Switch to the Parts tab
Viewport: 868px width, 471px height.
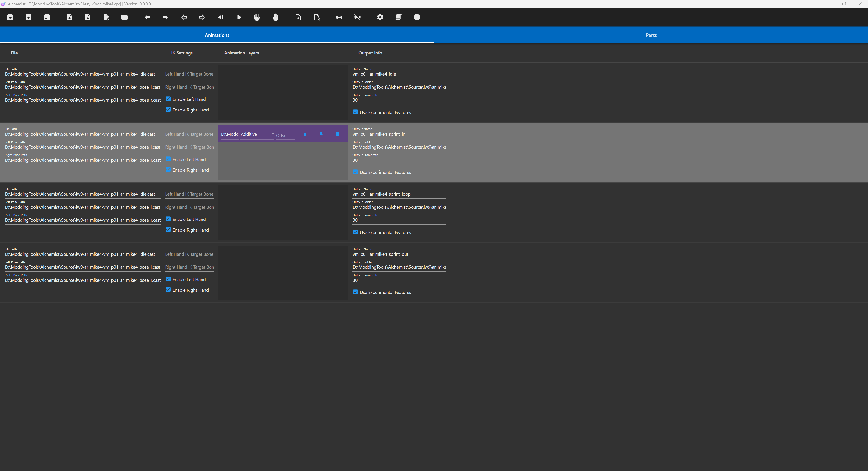[x=651, y=35]
